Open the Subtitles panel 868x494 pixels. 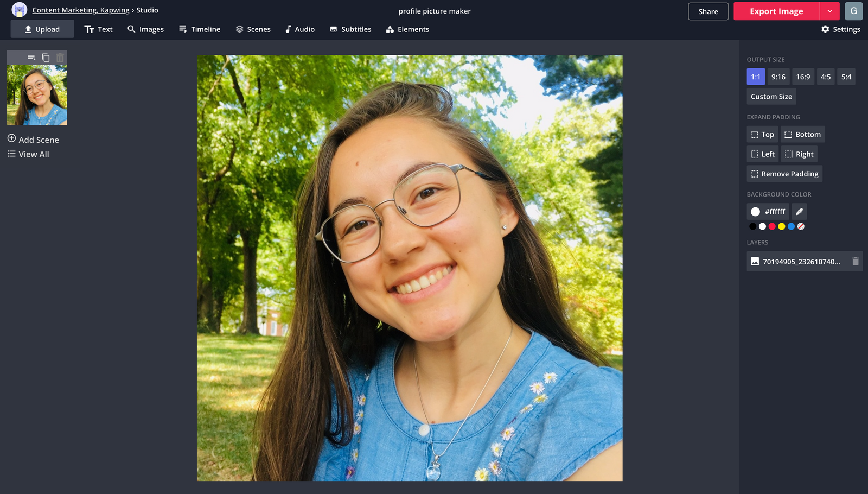click(x=350, y=29)
